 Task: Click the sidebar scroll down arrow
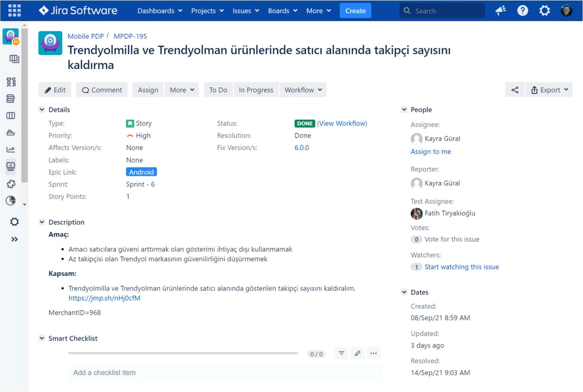tap(25, 204)
